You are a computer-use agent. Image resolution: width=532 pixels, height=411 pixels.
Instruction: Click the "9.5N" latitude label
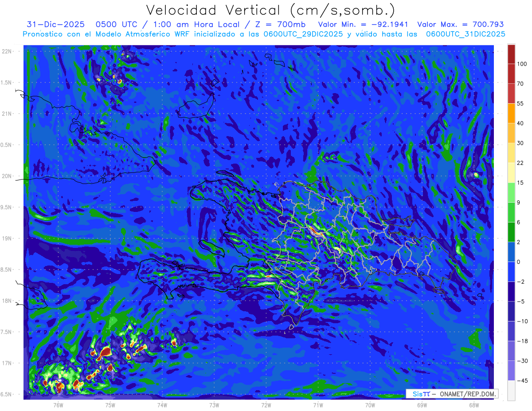point(6,207)
